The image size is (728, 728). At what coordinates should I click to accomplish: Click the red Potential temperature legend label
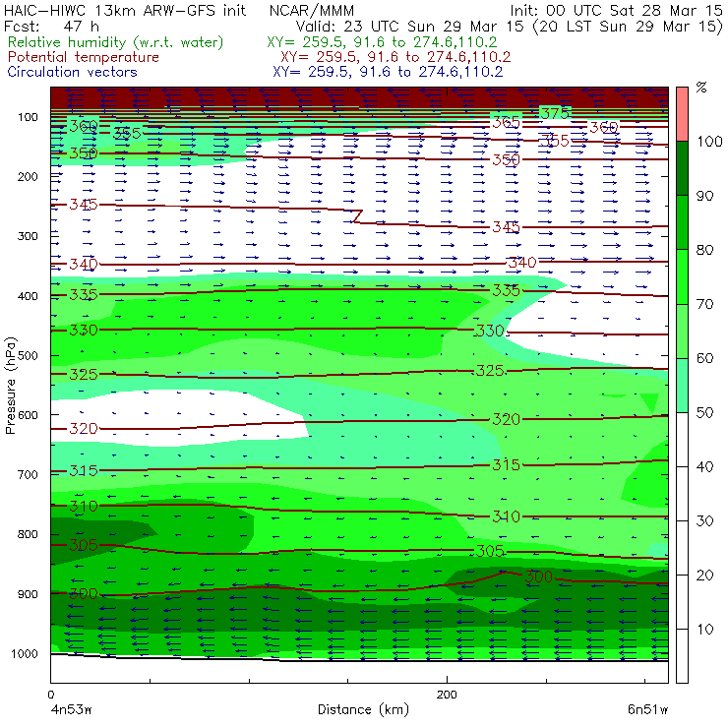83,57
